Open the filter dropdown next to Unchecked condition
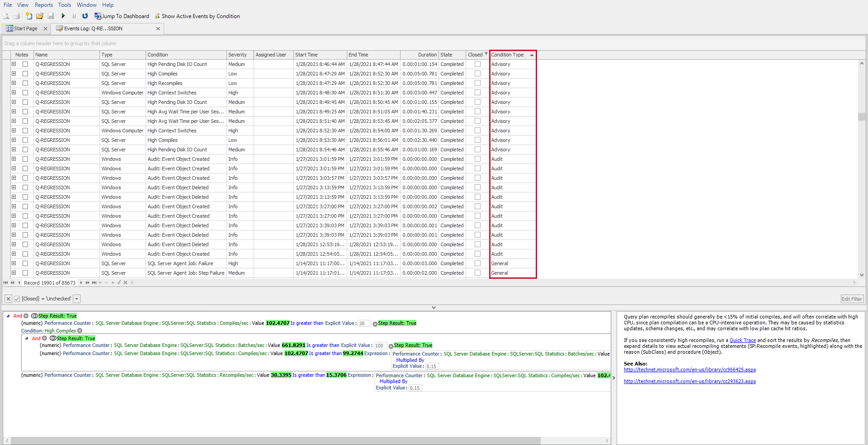This screenshot has height=445, width=868. coord(76,299)
